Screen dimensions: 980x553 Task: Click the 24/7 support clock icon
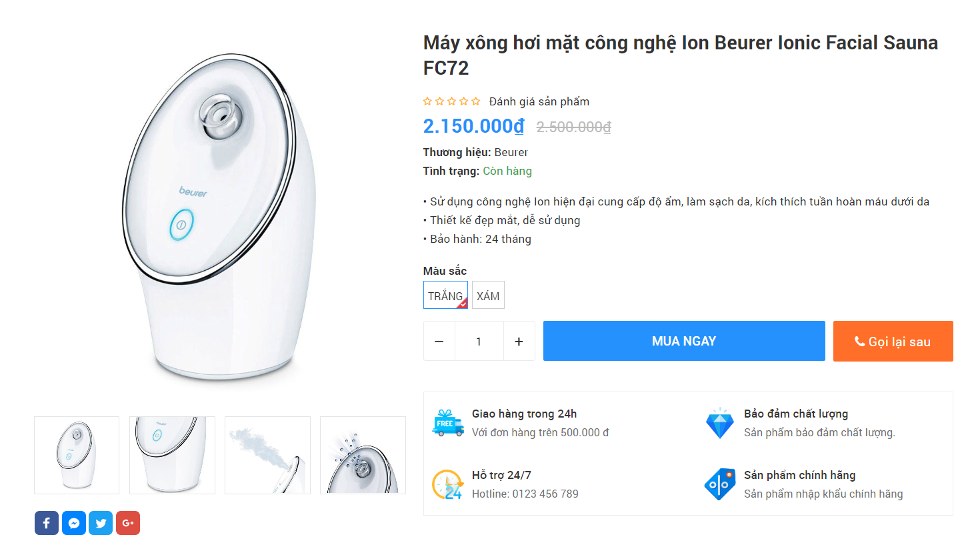[x=447, y=484]
